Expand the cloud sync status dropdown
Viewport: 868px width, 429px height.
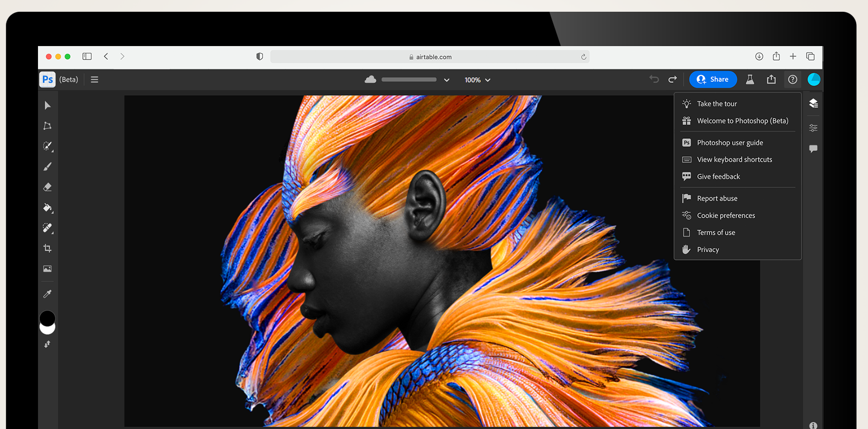(446, 79)
